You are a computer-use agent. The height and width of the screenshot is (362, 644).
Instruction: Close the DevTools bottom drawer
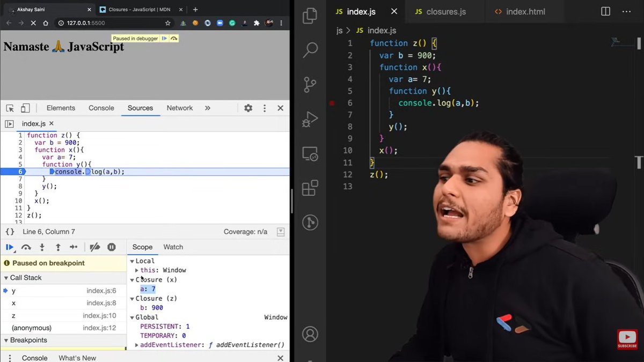point(280,358)
